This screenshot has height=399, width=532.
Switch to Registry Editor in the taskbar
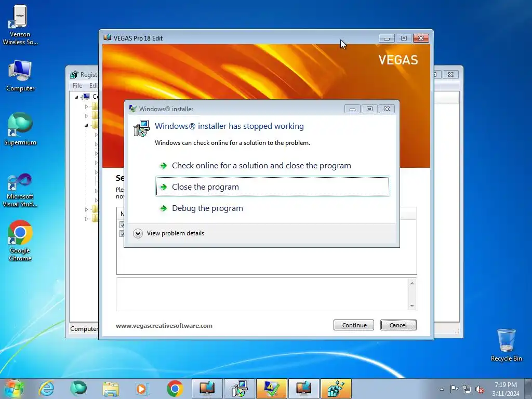pyautogui.click(x=336, y=389)
